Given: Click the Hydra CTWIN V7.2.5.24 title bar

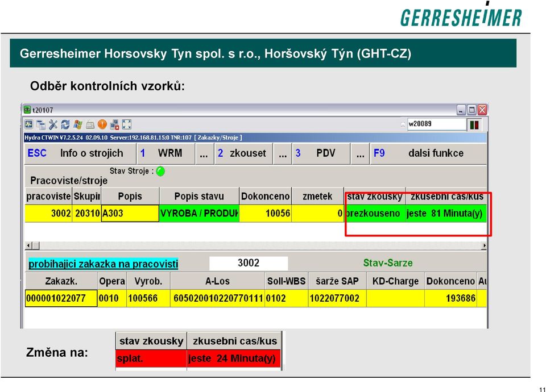Looking at the screenshot, I should [255, 137].
